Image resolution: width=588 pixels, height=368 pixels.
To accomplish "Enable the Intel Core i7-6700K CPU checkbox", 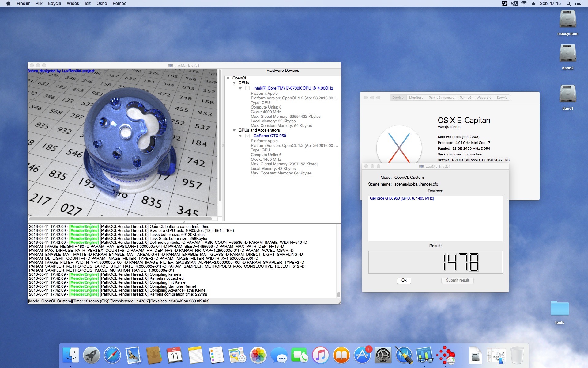I will pos(247,88).
